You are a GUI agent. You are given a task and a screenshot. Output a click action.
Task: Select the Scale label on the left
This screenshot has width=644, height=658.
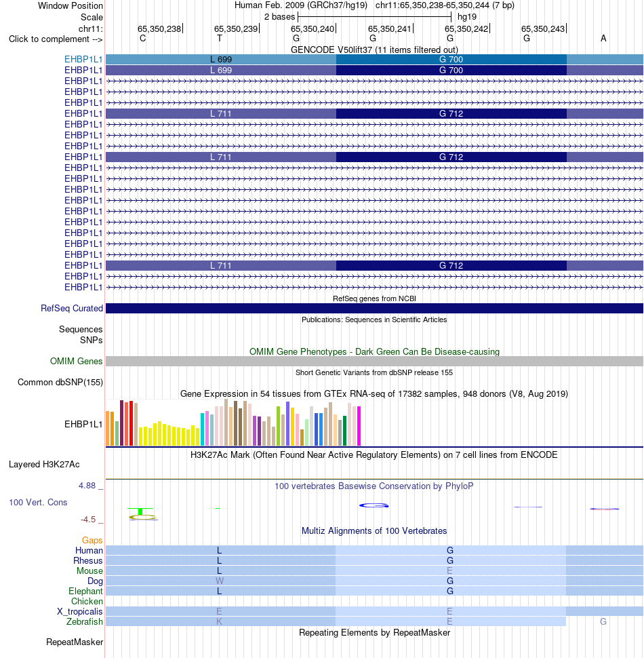pos(92,17)
